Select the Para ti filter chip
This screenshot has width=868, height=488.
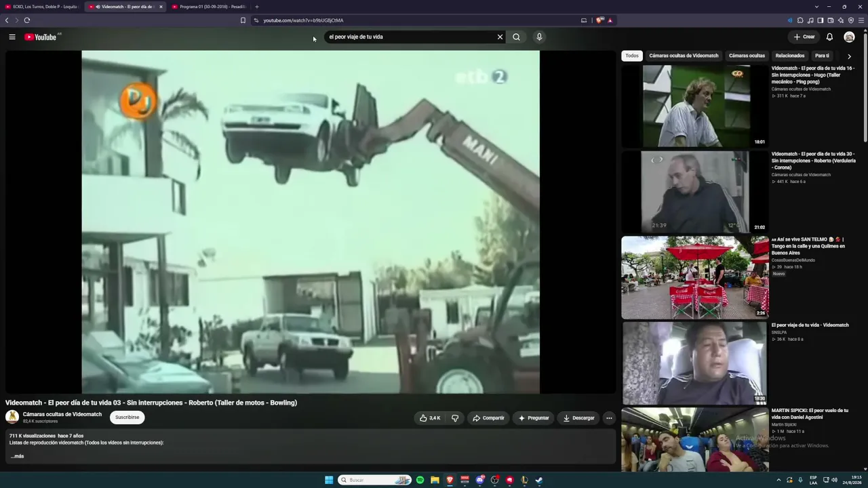(x=822, y=56)
